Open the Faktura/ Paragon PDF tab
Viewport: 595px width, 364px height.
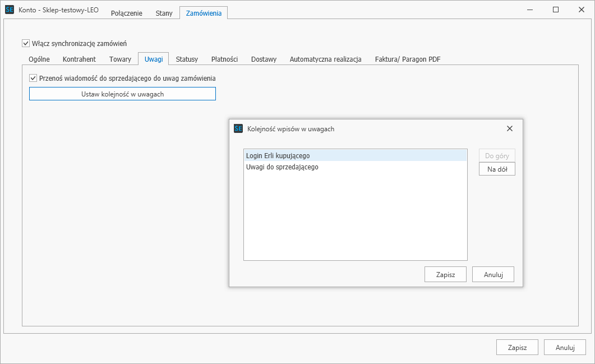408,59
